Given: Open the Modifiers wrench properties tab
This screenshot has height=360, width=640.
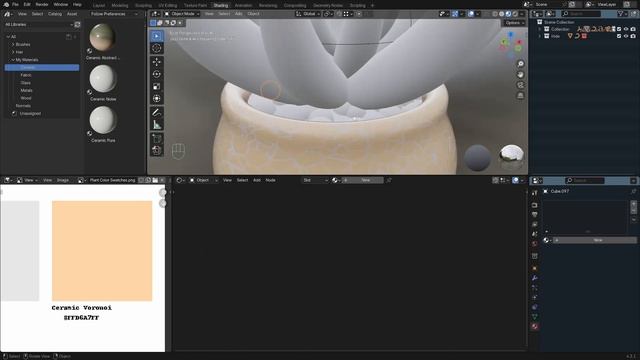Looking at the screenshot, I should (535, 278).
